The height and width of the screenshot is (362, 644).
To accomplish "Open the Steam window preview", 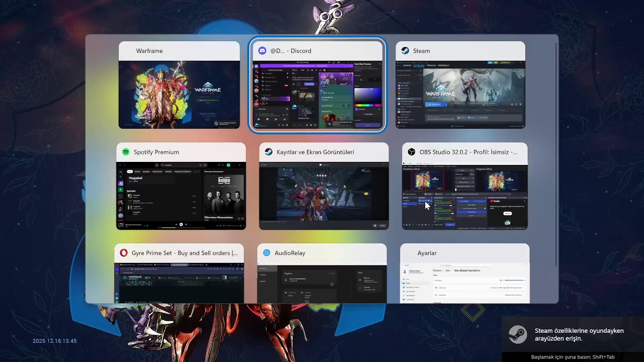I will click(x=460, y=85).
